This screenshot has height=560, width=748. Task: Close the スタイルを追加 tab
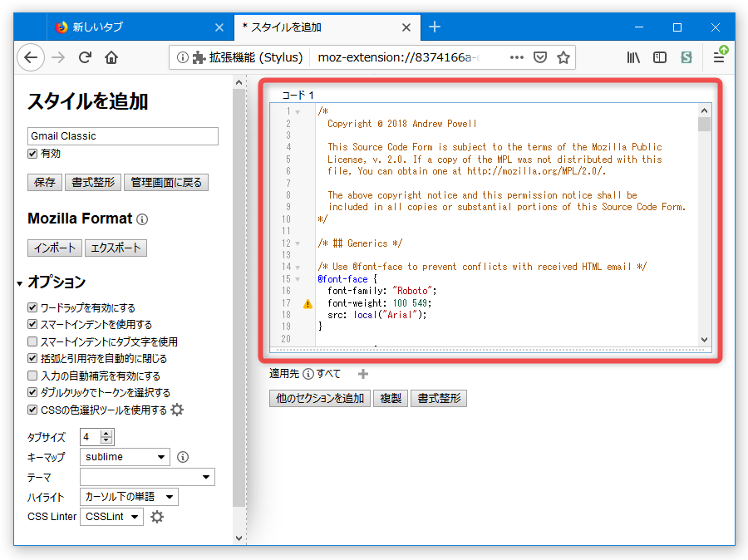[406, 27]
